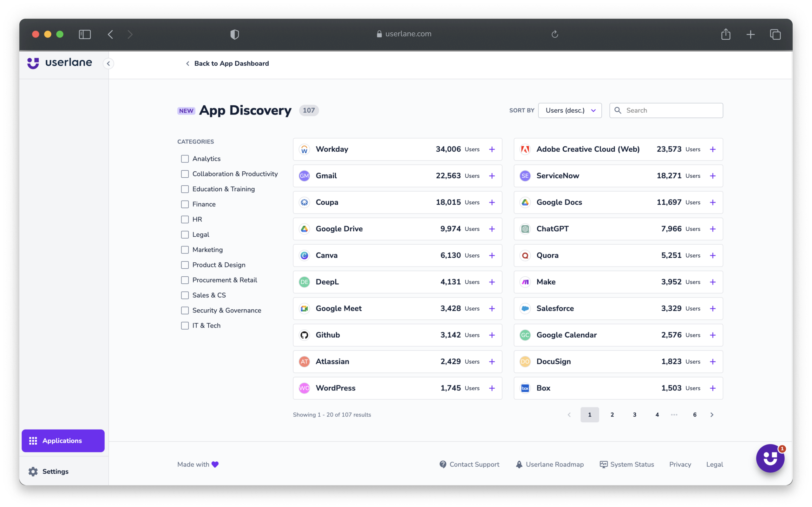Image resolution: width=812 pixels, height=507 pixels.
Task: Add Google Docs with the plus icon
Action: tap(712, 202)
